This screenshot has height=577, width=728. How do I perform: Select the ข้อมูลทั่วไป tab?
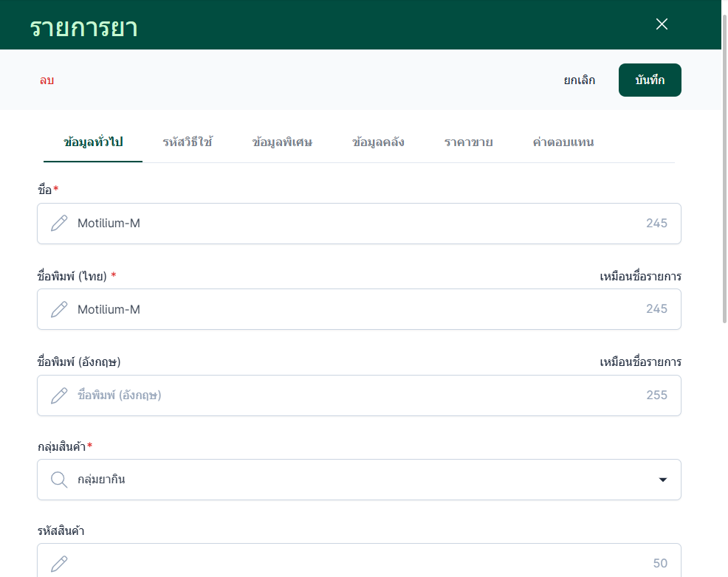point(93,142)
